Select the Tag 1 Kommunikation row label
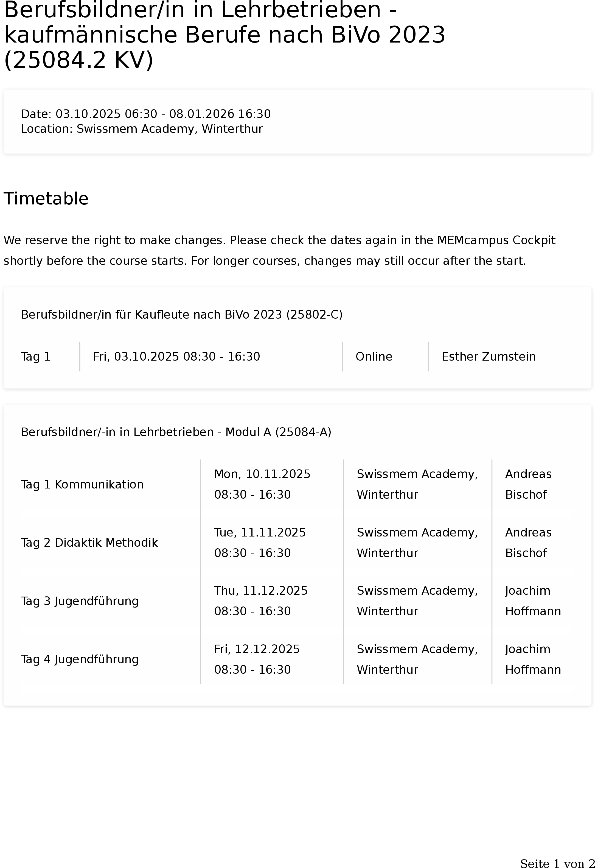The height and width of the screenshot is (868, 595). coord(82,484)
